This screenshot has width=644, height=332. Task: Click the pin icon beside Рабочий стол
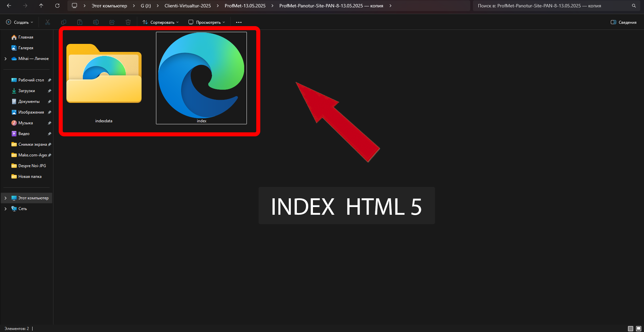tap(49, 80)
